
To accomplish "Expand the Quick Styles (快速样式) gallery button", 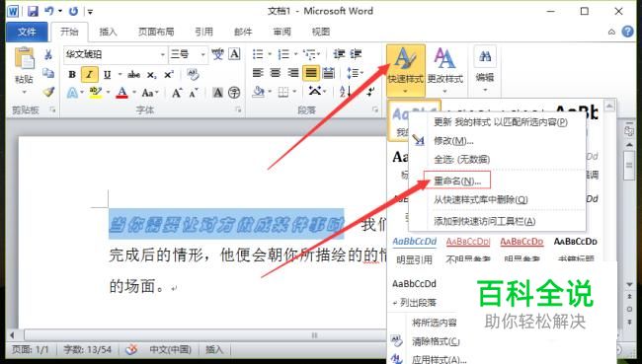I will pyautogui.click(x=405, y=70).
